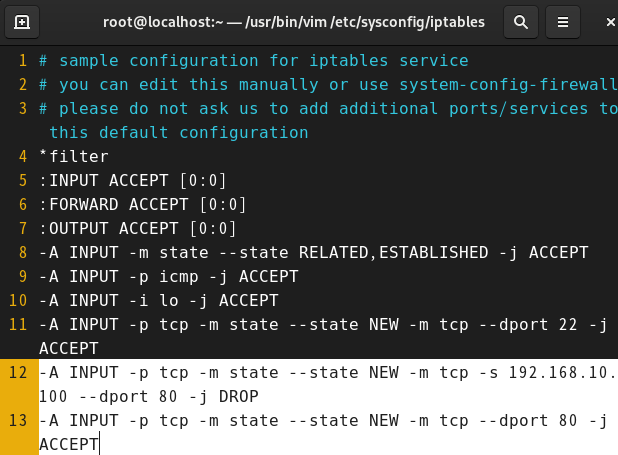Click 'ACCEPT' wrapped end of line 11

[69, 349]
